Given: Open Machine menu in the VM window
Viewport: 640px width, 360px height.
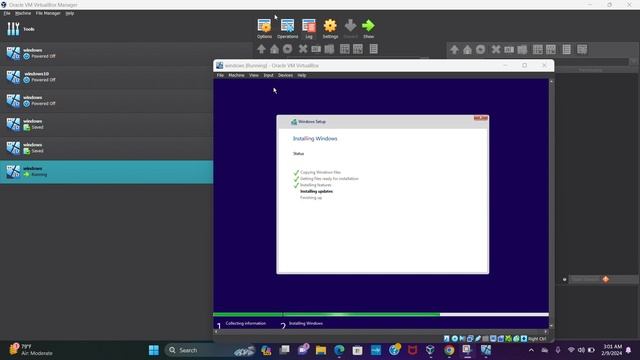Looking at the screenshot, I should click(236, 76).
